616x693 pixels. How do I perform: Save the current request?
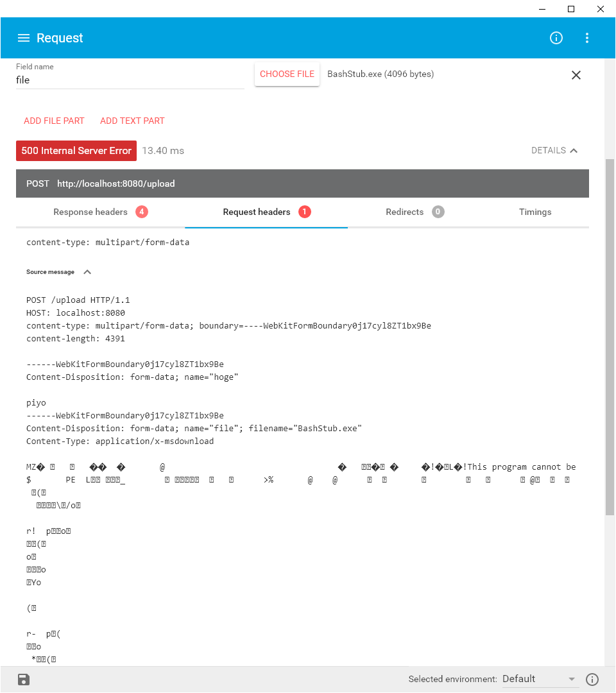[23, 679]
